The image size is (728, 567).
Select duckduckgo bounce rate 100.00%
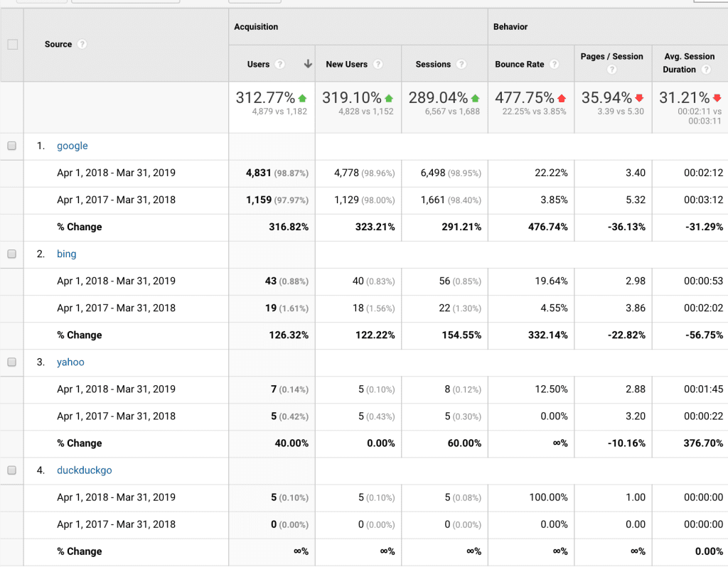[548, 497]
